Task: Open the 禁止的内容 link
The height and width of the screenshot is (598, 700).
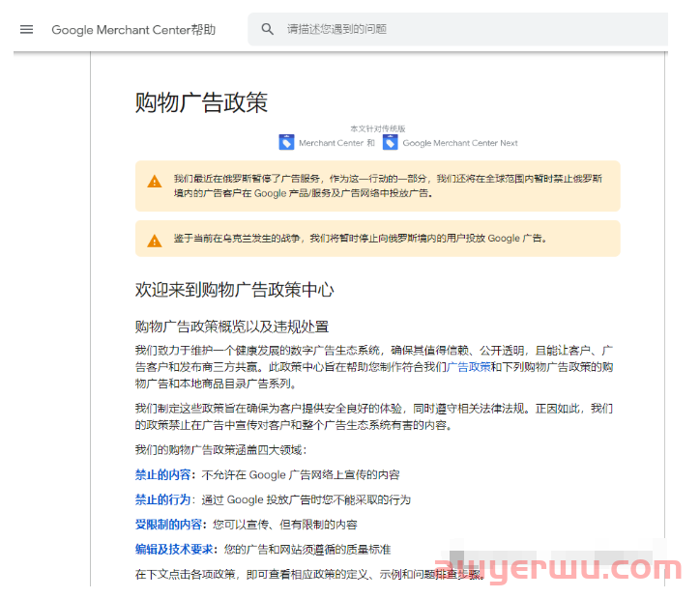Action: coord(162,475)
